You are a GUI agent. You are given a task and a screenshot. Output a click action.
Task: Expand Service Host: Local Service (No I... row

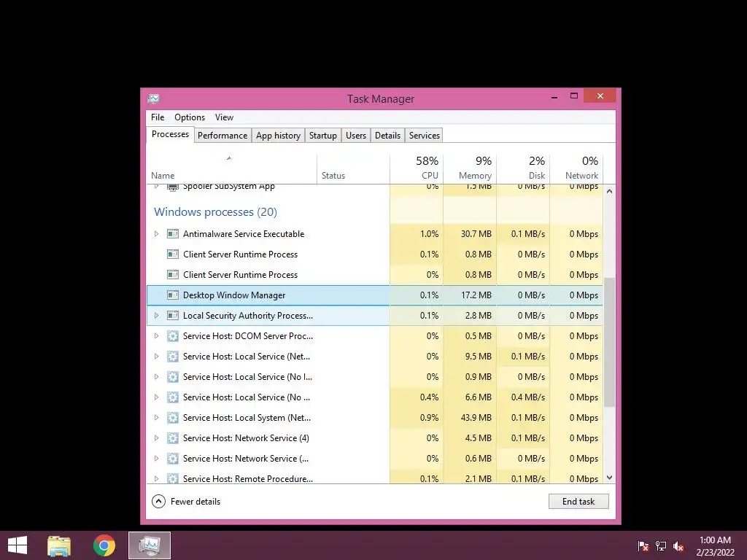[x=156, y=377]
